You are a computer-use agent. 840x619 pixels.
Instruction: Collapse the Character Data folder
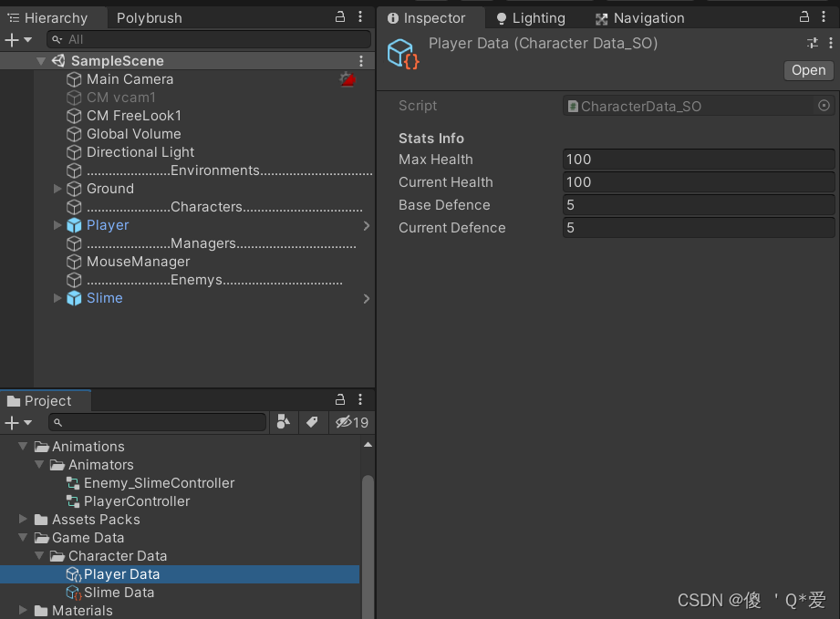(x=39, y=556)
